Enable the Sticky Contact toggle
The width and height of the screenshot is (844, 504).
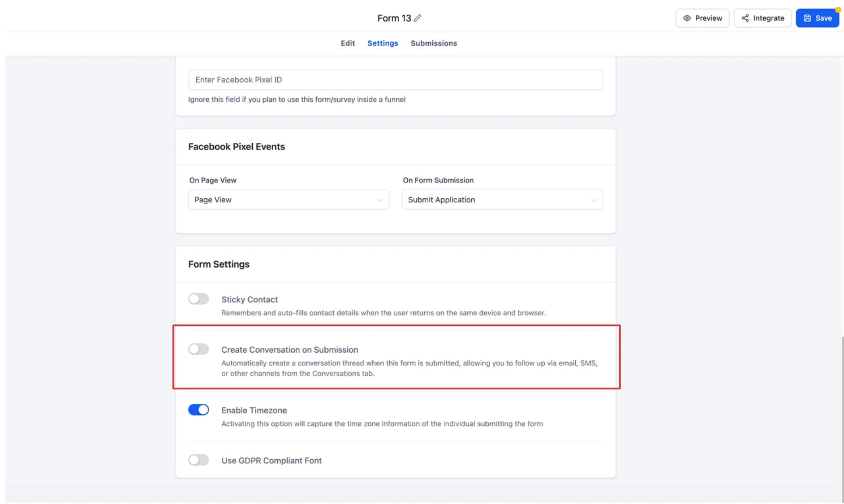pyautogui.click(x=198, y=299)
